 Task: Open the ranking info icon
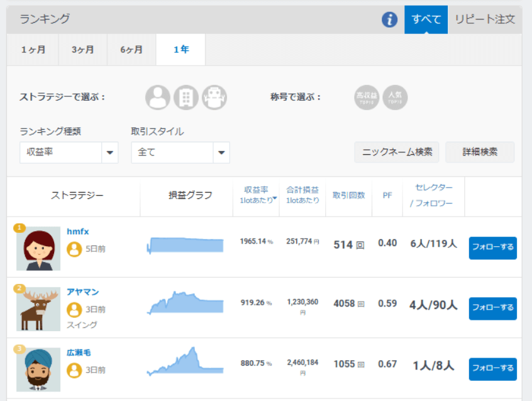click(x=389, y=20)
